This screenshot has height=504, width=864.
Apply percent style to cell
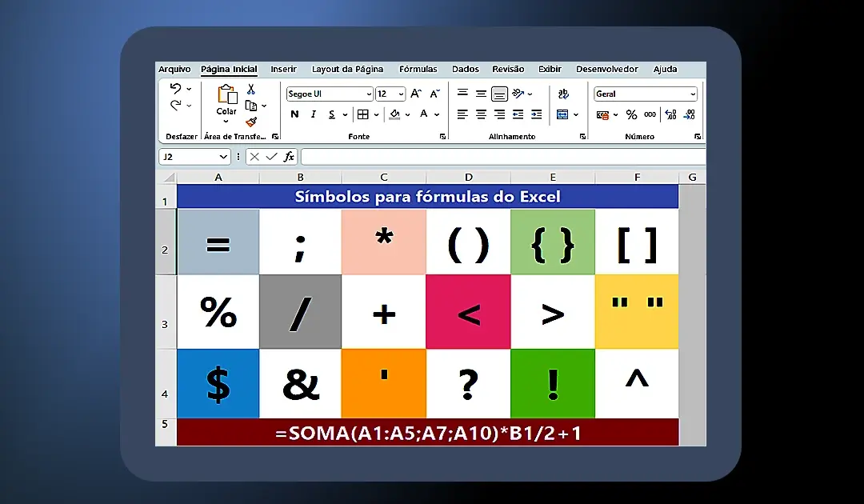click(631, 114)
